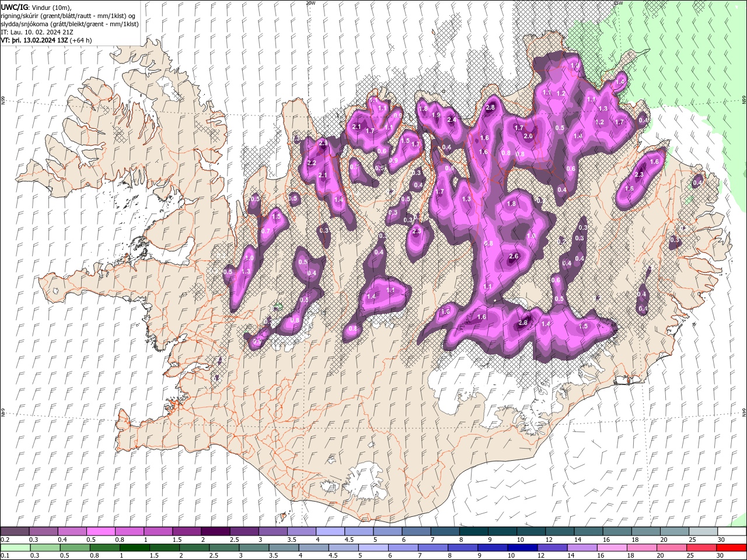This screenshot has height=560, width=747.
Task: Click the lower scale purple swatch labeled 12
Action: pyautogui.click(x=551, y=548)
